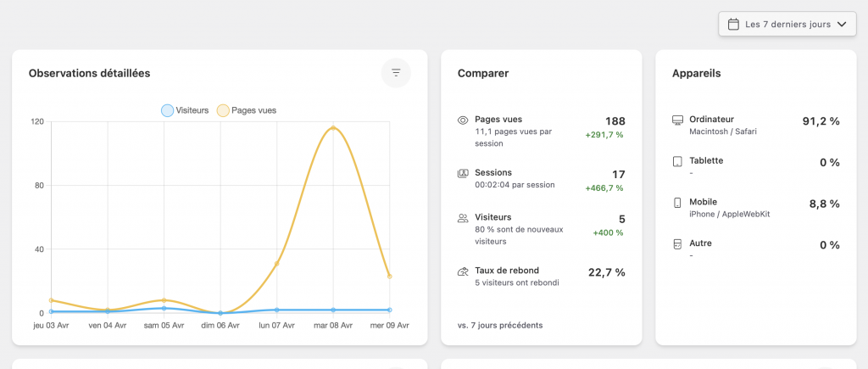868x369 pixels.
Task: Toggle the Visiteurs legend series
Action: (x=185, y=110)
